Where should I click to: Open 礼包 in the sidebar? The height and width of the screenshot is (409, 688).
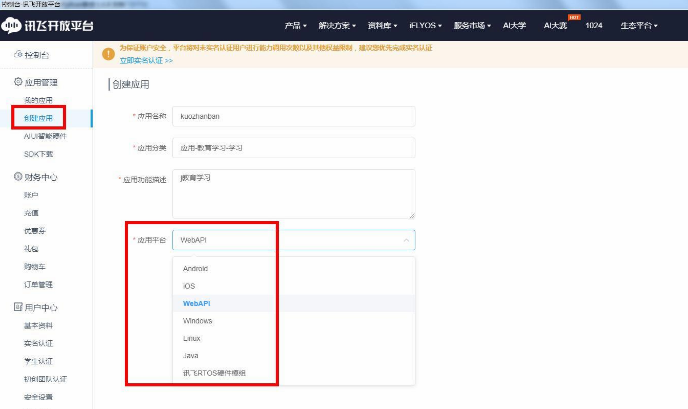point(31,249)
